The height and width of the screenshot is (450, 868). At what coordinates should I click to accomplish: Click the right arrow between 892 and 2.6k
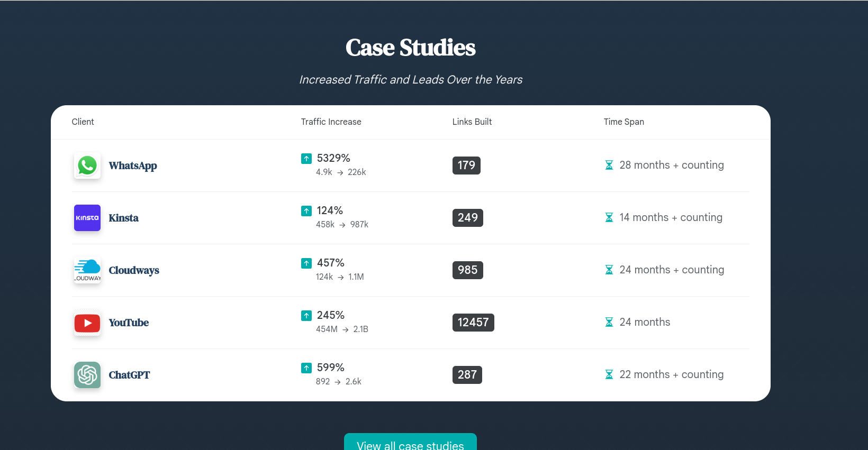[338, 382]
